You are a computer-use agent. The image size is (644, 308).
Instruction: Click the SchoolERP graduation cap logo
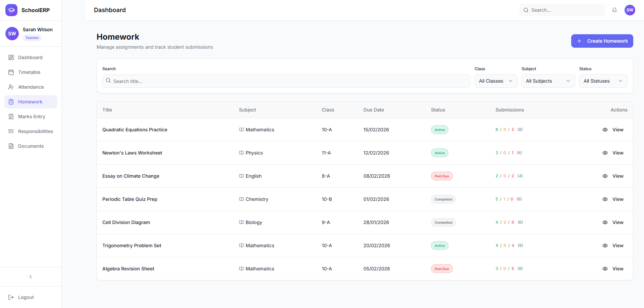(x=11, y=10)
